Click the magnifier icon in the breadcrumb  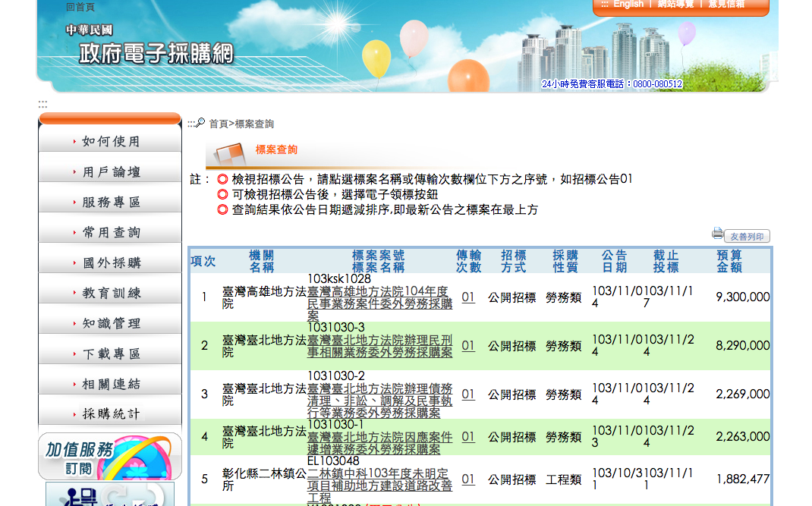tap(200, 123)
